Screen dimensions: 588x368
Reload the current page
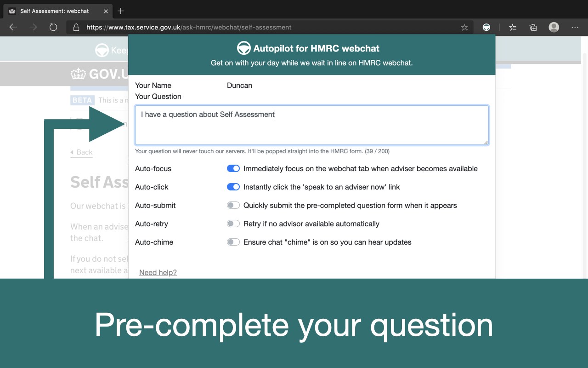click(53, 27)
